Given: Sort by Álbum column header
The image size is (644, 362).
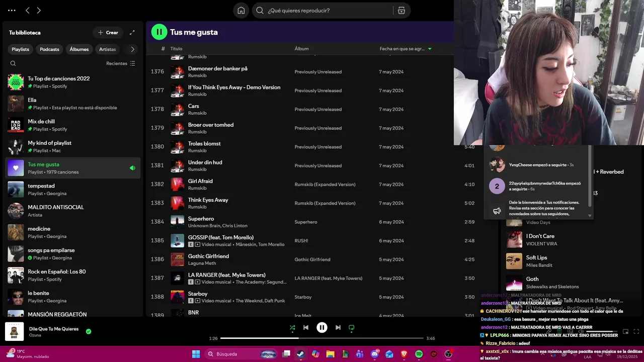Looking at the screenshot, I should coord(302,49).
